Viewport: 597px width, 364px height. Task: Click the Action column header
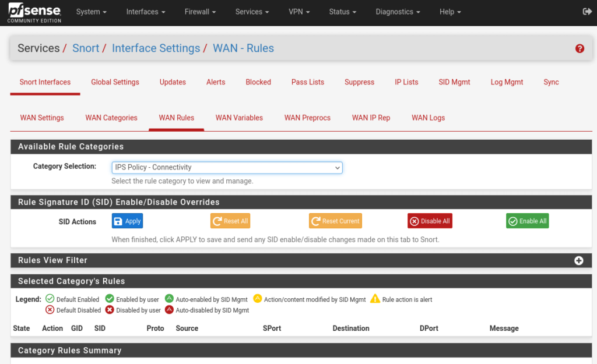[52, 328]
